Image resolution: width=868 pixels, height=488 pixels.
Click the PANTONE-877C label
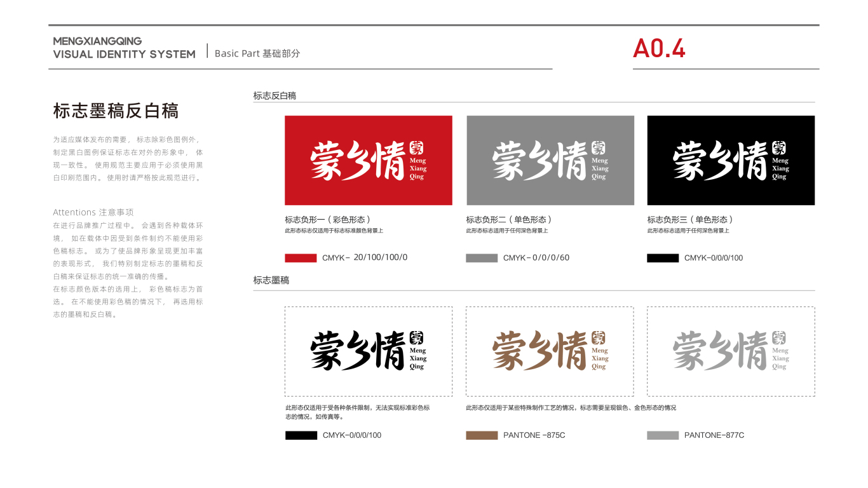point(714,435)
